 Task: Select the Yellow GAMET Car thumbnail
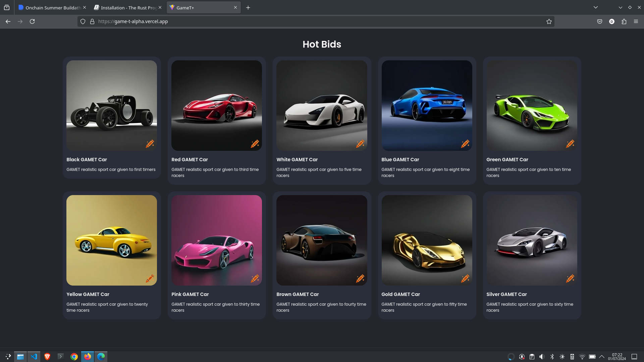[x=111, y=240]
